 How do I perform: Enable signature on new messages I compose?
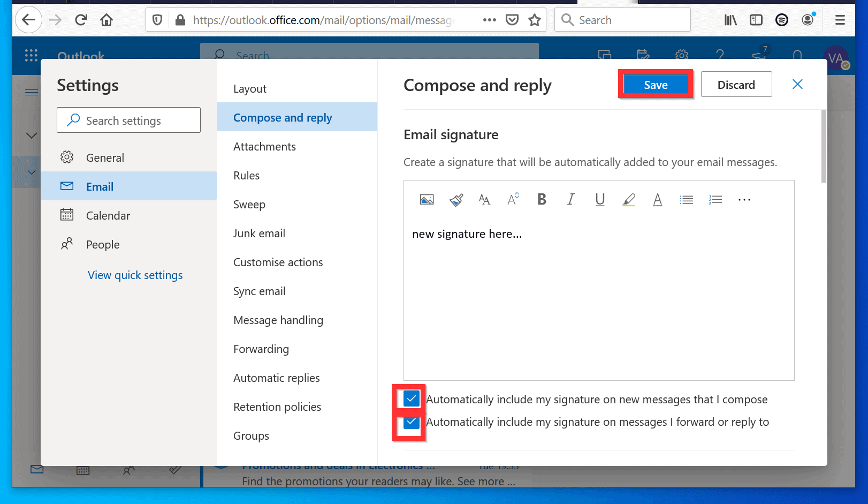(411, 398)
